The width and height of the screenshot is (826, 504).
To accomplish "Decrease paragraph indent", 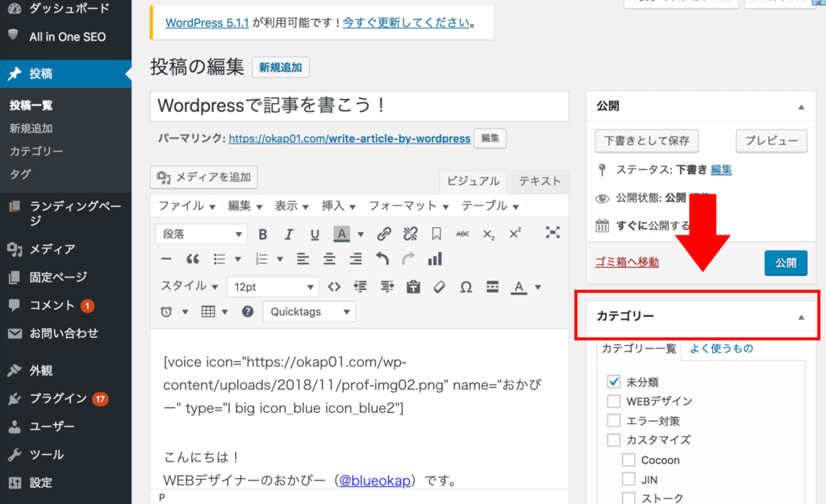I will coord(361,286).
